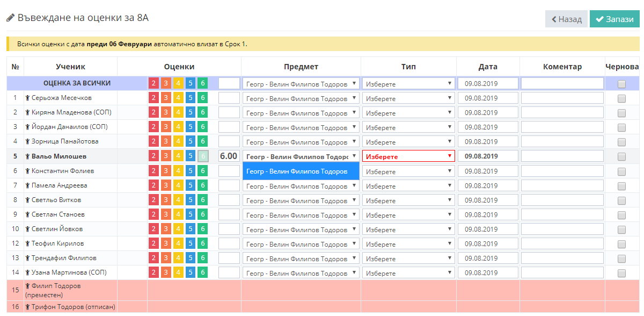Click person icon next to Теофил Кирилов
644x316 pixels.
coord(27,243)
